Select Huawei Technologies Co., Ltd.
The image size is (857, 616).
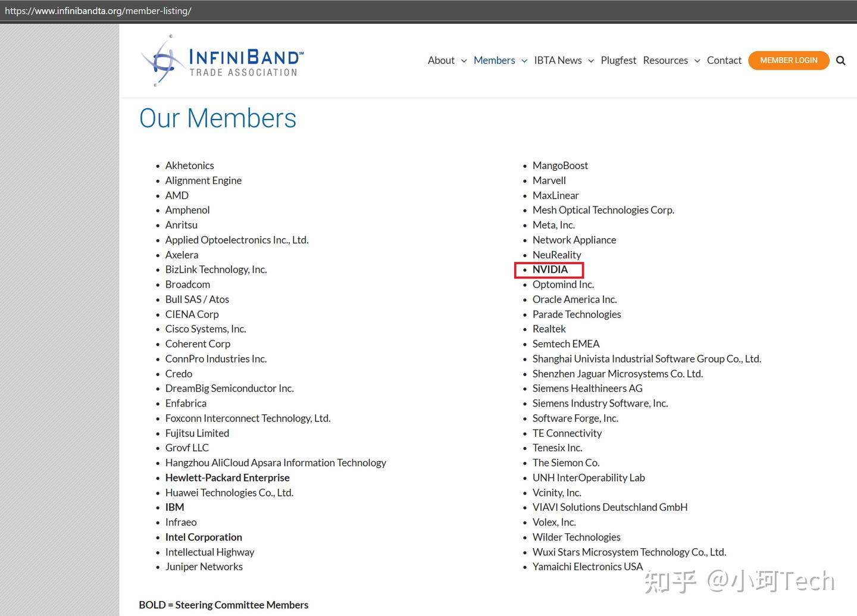click(x=229, y=493)
